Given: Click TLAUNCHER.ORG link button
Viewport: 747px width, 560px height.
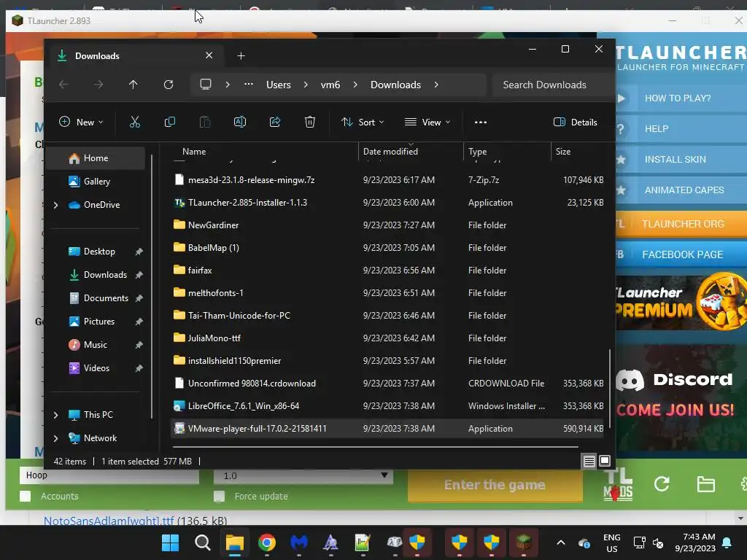Looking at the screenshot, I should click(681, 224).
